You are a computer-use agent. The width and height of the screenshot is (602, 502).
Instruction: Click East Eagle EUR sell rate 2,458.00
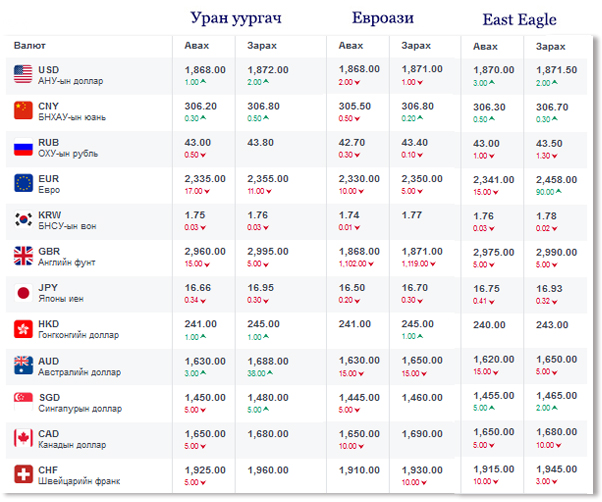click(557, 178)
